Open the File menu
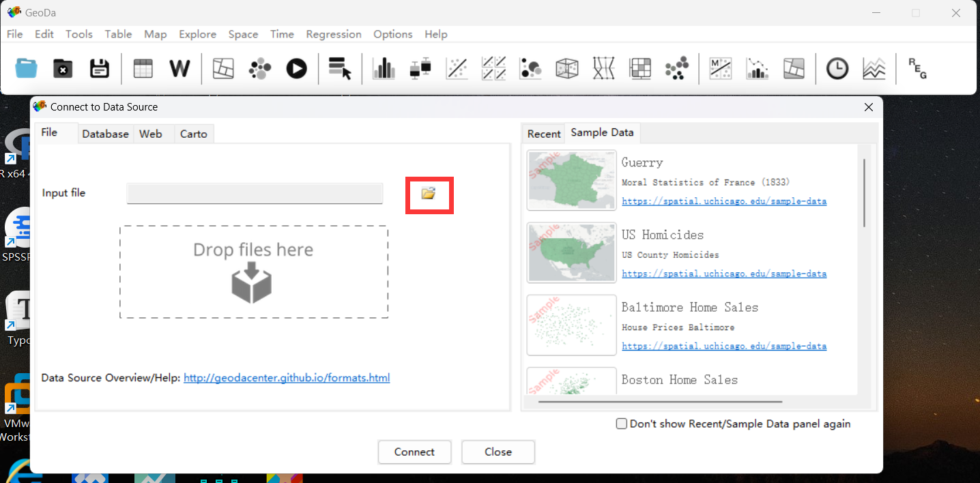Image resolution: width=980 pixels, height=483 pixels. [x=14, y=34]
